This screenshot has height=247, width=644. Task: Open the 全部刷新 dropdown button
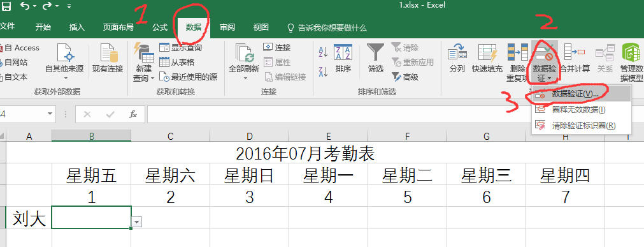click(244, 63)
